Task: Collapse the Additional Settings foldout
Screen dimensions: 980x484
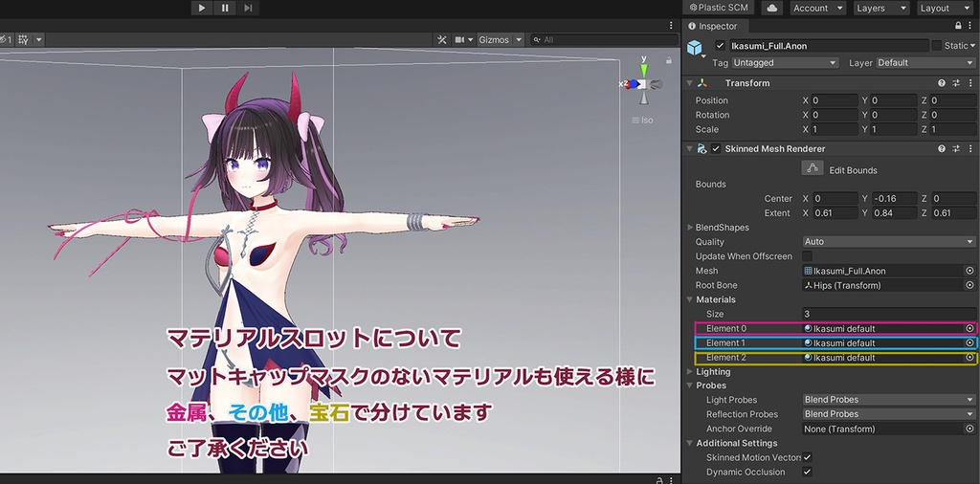Action: coord(690,444)
